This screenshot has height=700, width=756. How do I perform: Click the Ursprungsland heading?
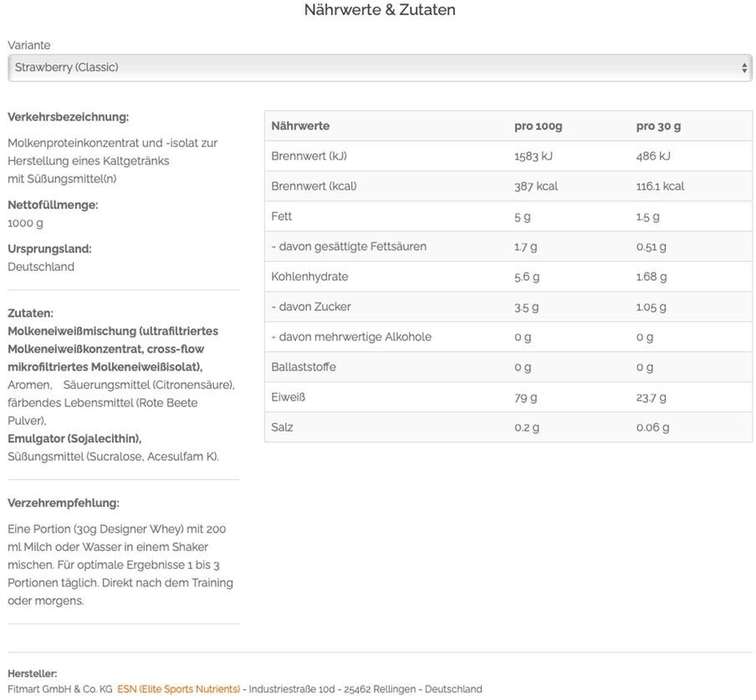pos(49,248)
